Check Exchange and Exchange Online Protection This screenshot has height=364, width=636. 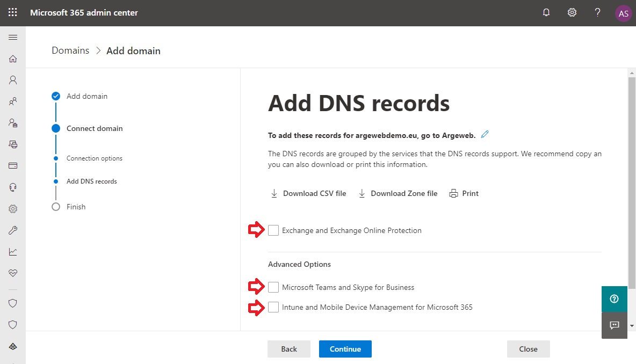point(273,230)
